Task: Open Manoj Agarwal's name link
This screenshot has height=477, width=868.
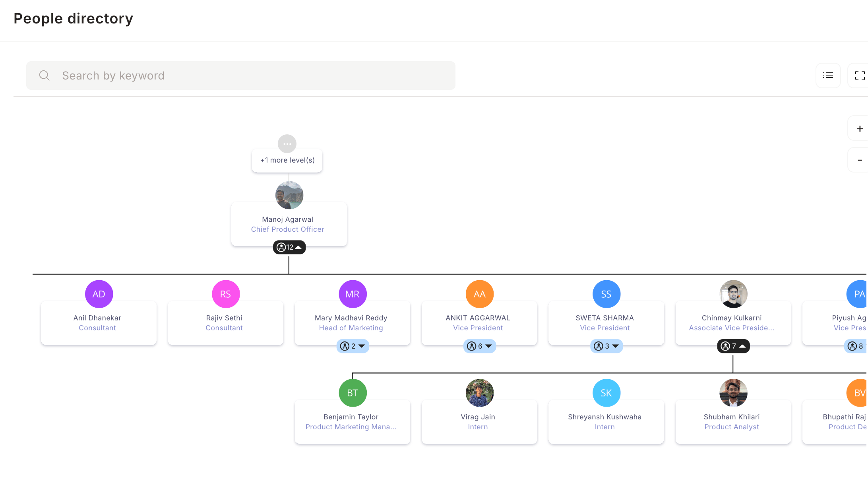Action: click(x=287, y=219)
